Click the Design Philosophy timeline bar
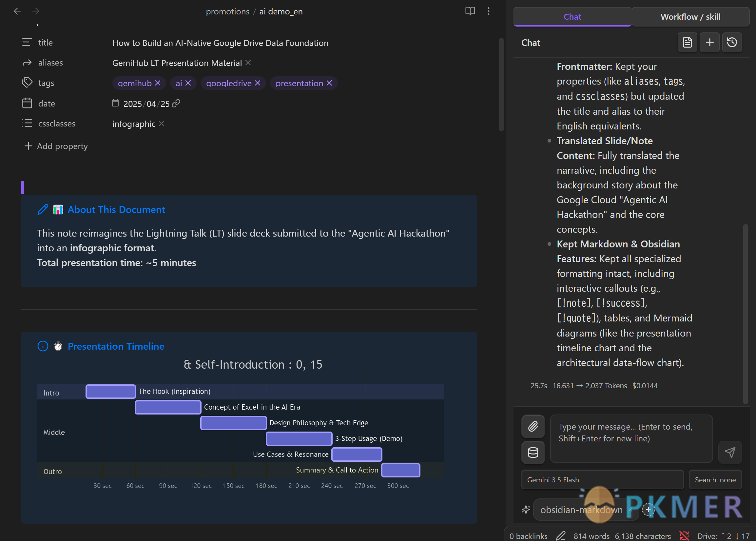The image size is (756, 541). point(234,423)
